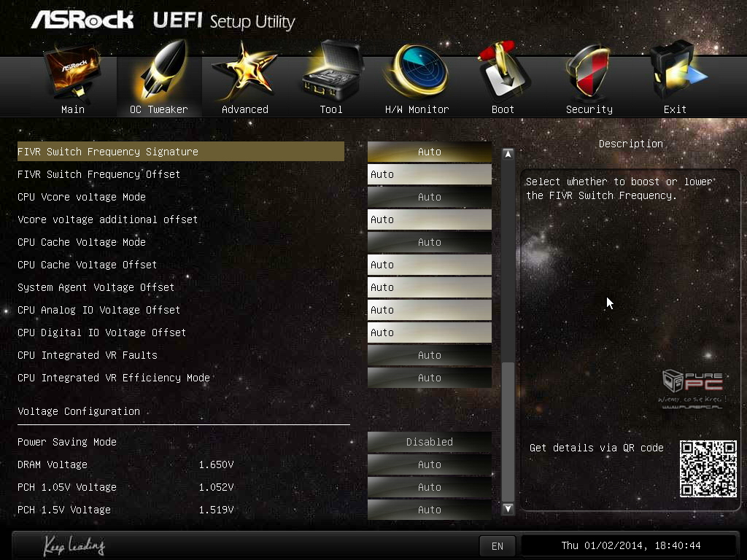Select System Agent Voltage Offset label
The height and width of the screenshot is (560, 747).
click(96, 287)
